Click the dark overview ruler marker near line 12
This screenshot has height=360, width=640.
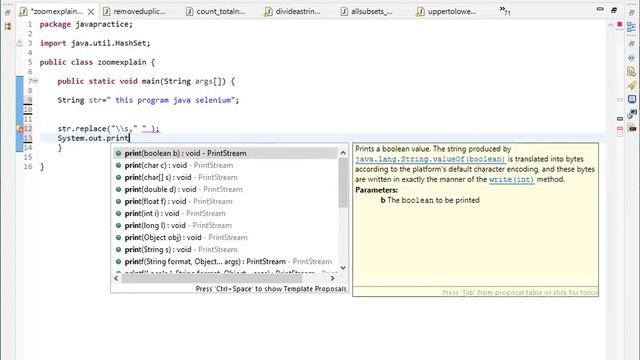[x=620, y=118]
